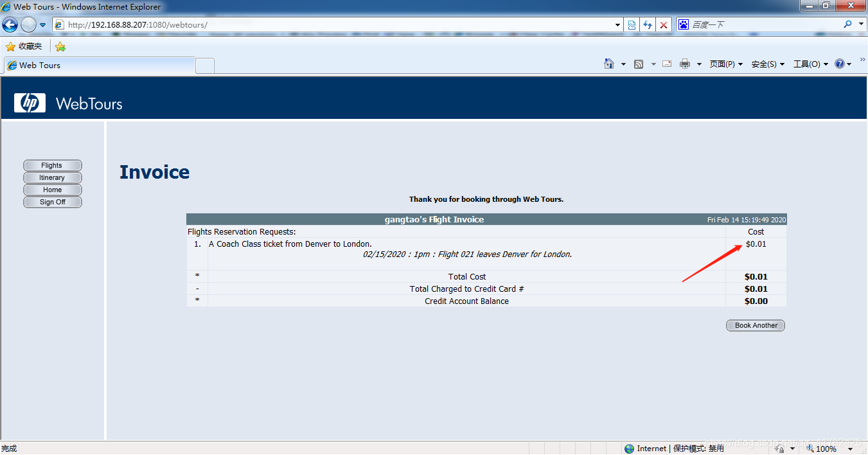Open the 工具(O) menu
This screenshot has width=868, height=455.
(810, 64)
